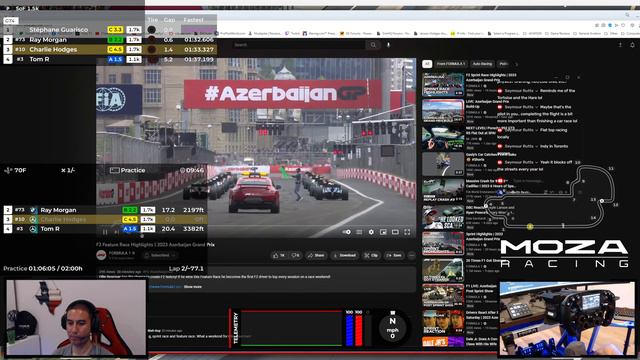Screen dimensions: 640x360
Task: Click Charlie Hodges row in top standings
Action: coord(109,49)
